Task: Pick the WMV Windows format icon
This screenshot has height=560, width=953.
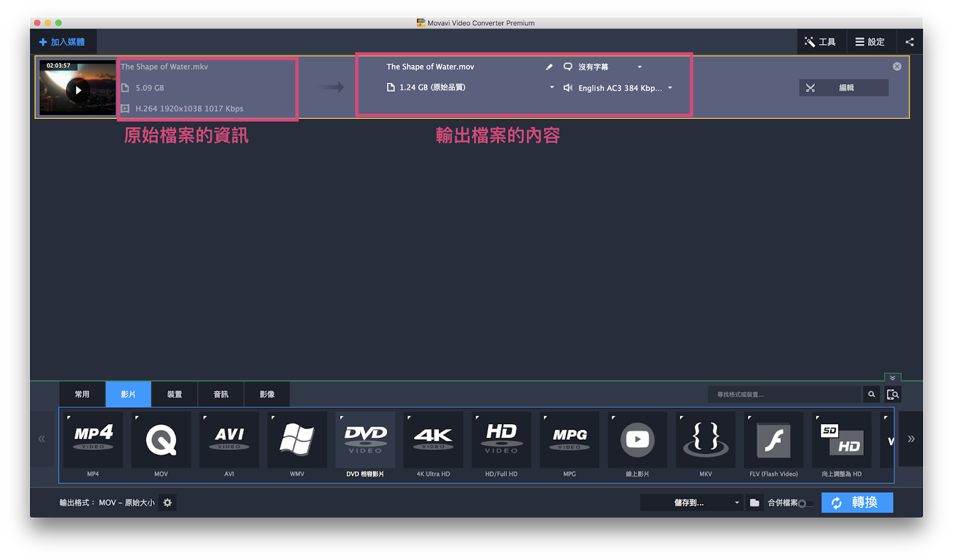Action: click(297, 440)
